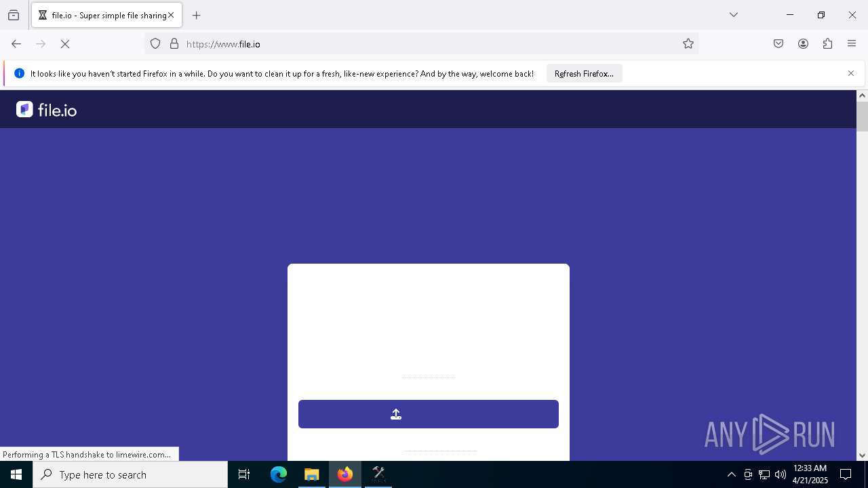868x488 pixels.
Task: Open the notification action center
Action: 846,474
